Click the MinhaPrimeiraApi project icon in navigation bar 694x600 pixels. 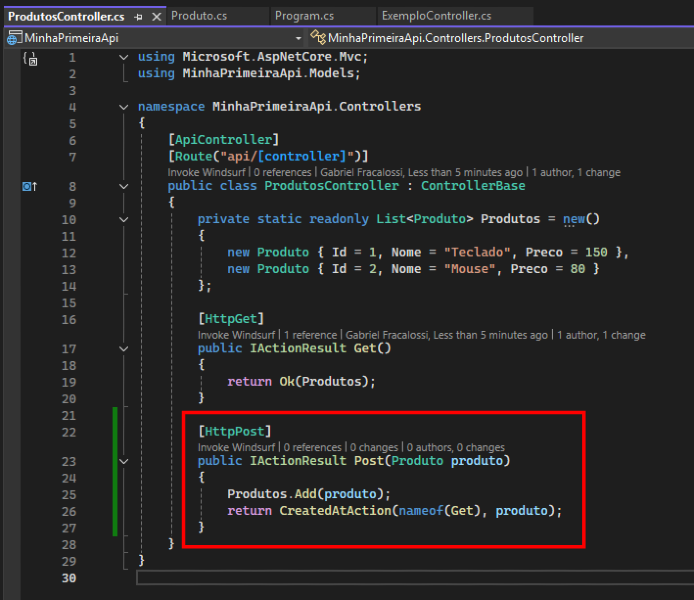[14, 38]
